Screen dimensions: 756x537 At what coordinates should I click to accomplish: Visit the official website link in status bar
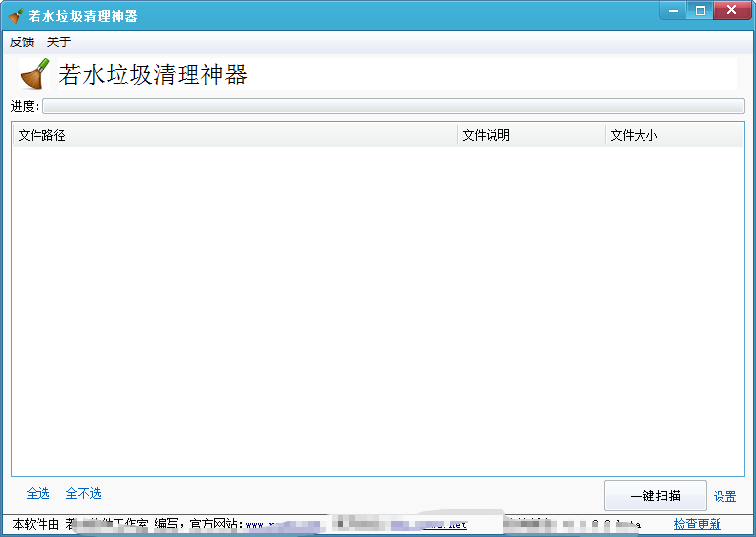tap(356, 524)
